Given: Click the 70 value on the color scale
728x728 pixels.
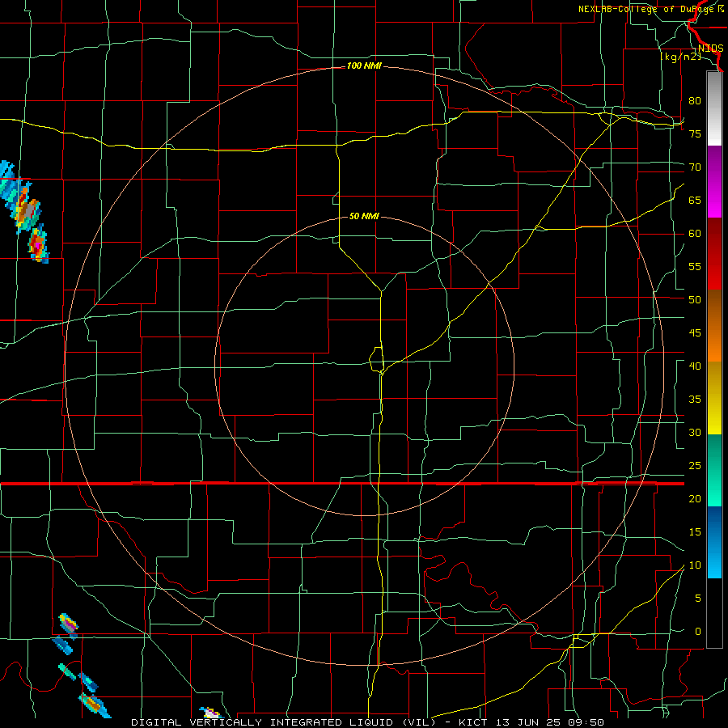Looking at the screenshot, I should [695, 167].
